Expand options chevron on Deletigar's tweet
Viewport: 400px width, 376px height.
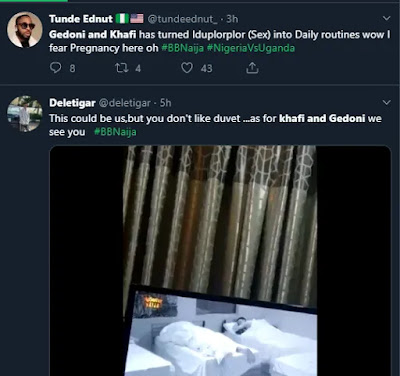(386, 102)
